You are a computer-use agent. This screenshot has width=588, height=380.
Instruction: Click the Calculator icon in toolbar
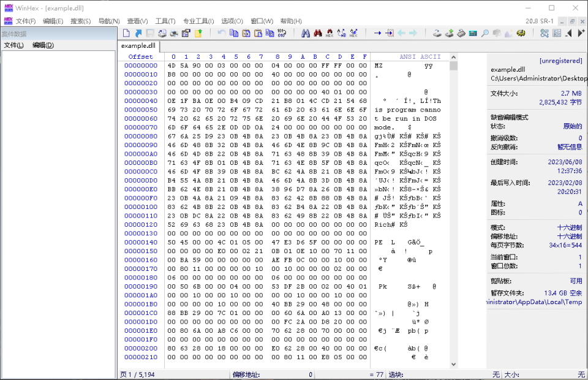[473, 33]
